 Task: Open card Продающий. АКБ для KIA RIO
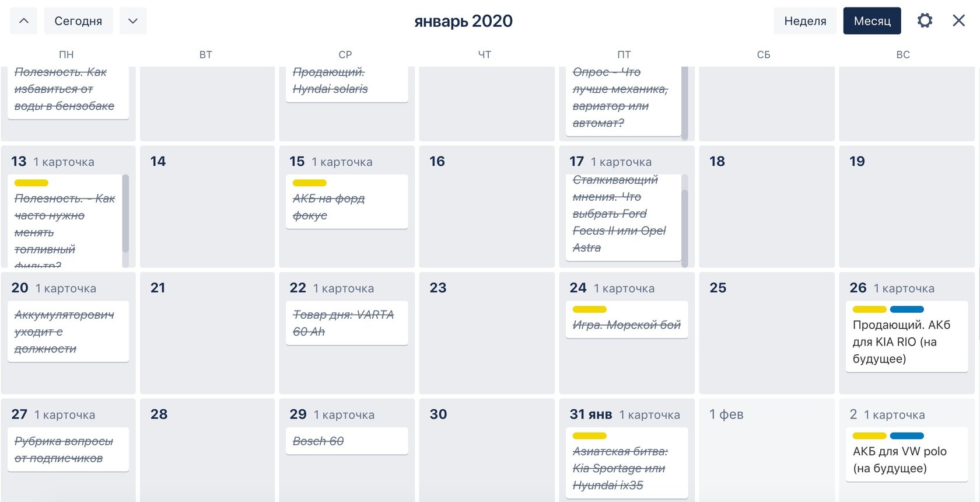point(907,337)
